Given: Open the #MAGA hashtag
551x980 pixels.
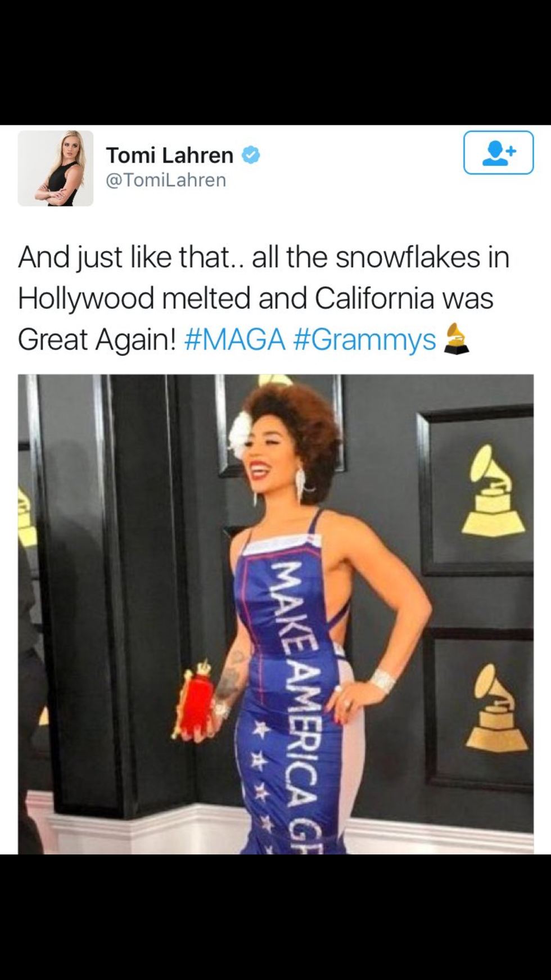Looking at the screenshot, I should point(234,339).
